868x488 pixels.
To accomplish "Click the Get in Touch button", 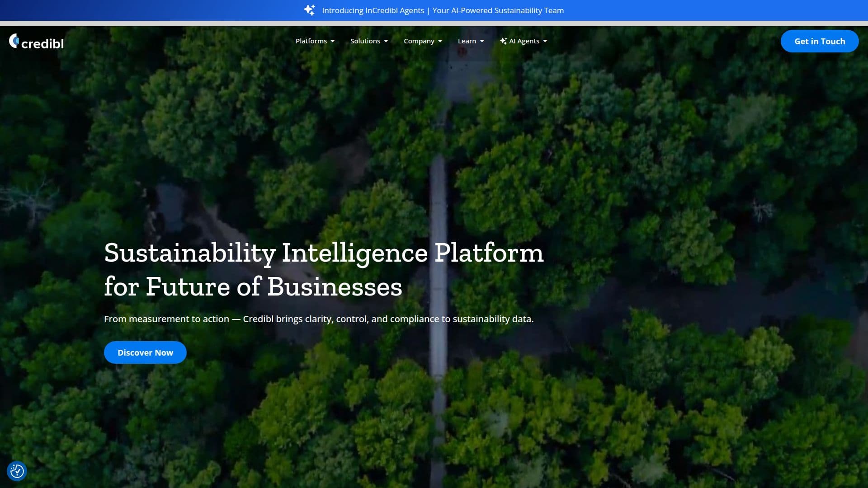I will click(x=820, y=41).
